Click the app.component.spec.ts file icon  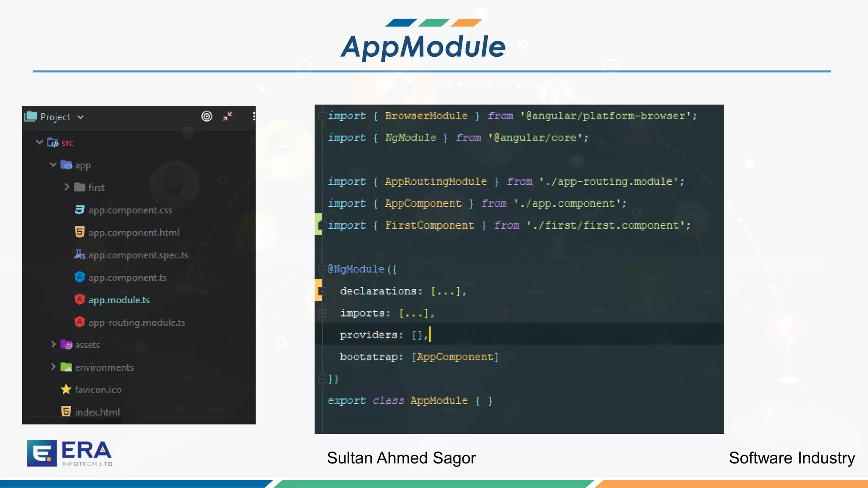coord(80,255)
